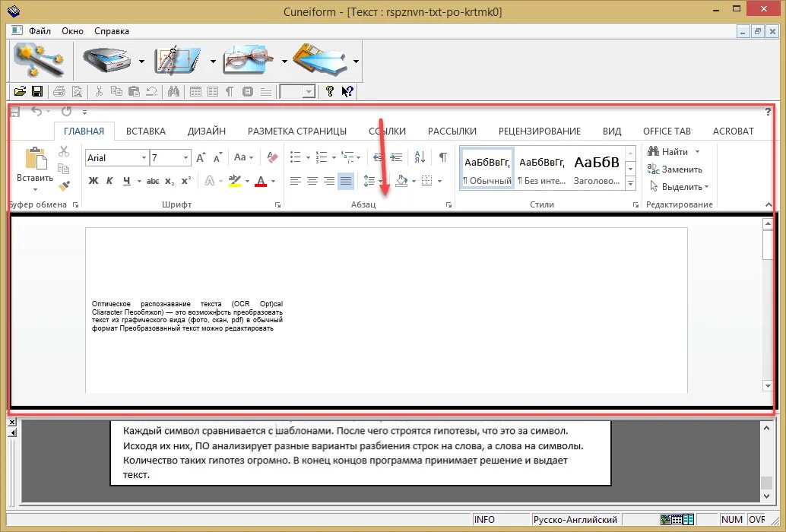Click the context help cursor-question icon
Screen dimensions: 786x532
(x=347, y=91)
